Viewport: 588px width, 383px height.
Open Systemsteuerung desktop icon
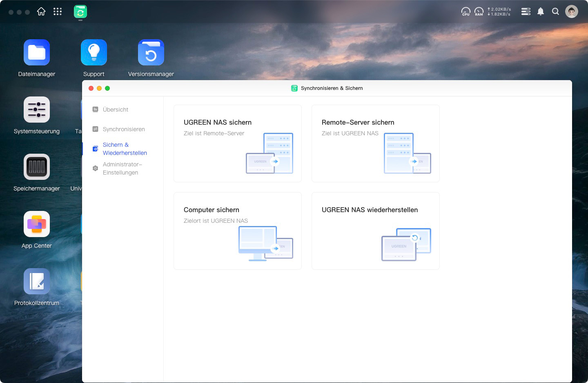37,110
